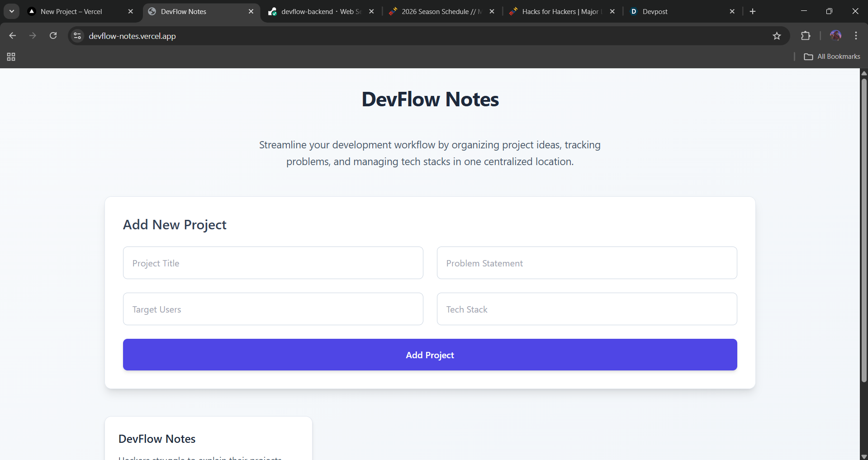This screenshot has height=460, width=868.
Task: Click the Target Users field
Action: (x=273, y=309)
